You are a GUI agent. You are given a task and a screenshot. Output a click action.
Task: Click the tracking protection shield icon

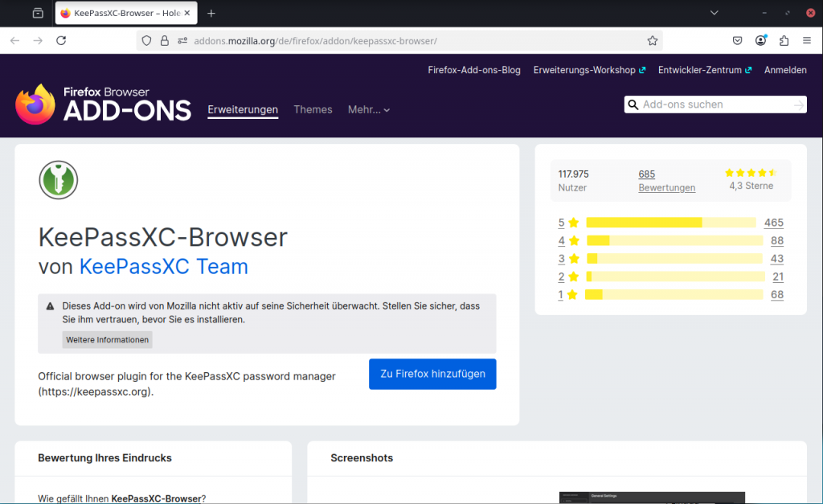[x=146, y=40]
